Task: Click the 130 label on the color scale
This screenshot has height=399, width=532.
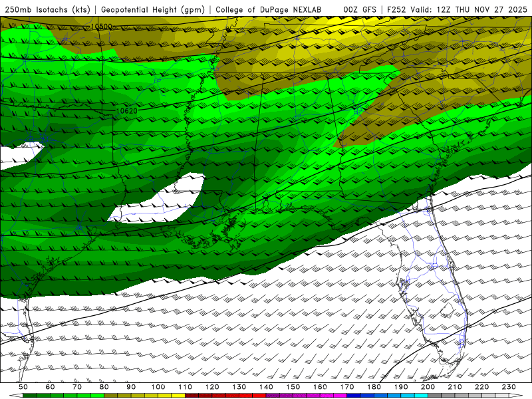Action: click(x=239, y=387)
